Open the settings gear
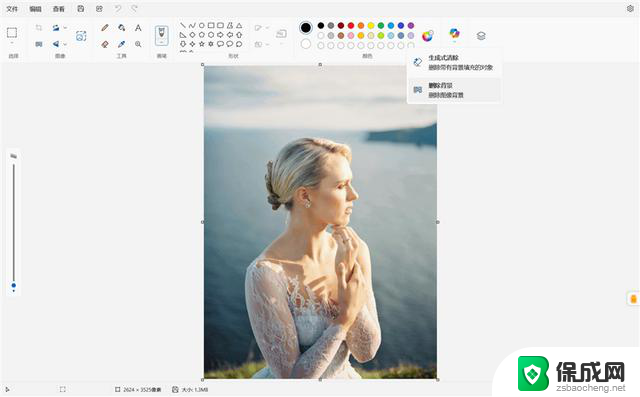640x397 pixels. click(630, 9)
